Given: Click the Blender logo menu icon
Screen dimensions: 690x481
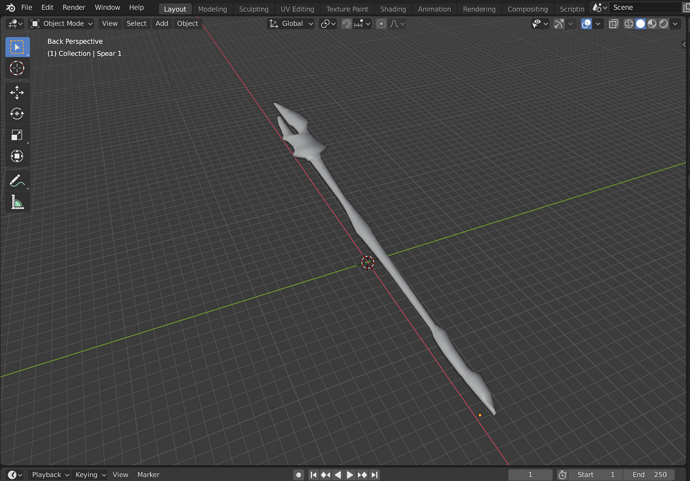Looking at the screenshot, I should 10,7.
